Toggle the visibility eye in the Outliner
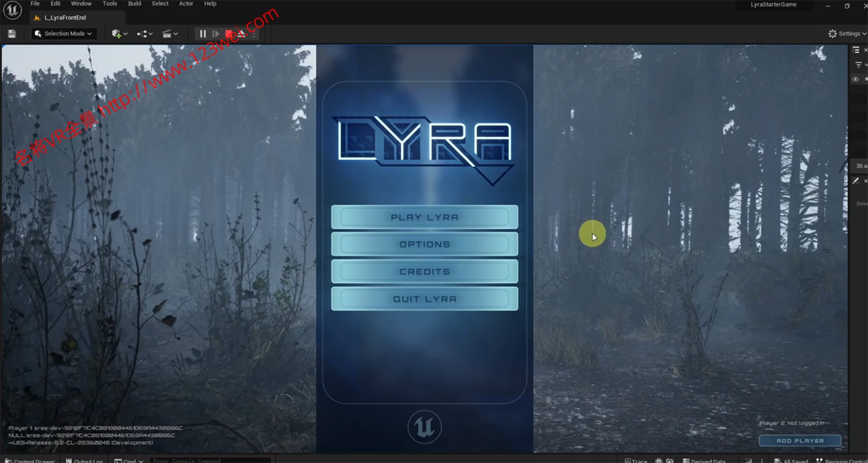 (x=856, y=79)
